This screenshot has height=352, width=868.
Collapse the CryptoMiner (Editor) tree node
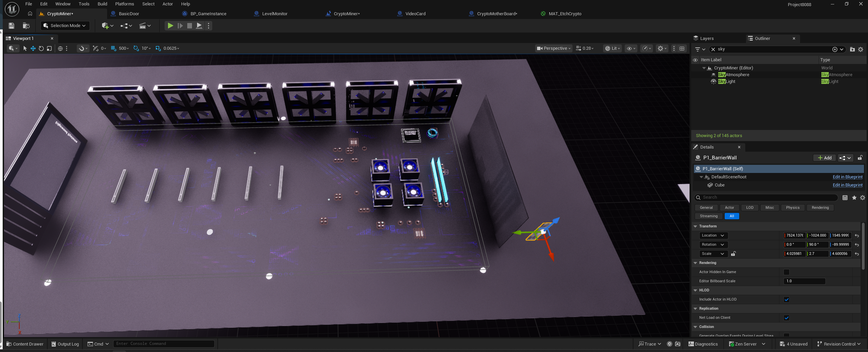[704, 68]
